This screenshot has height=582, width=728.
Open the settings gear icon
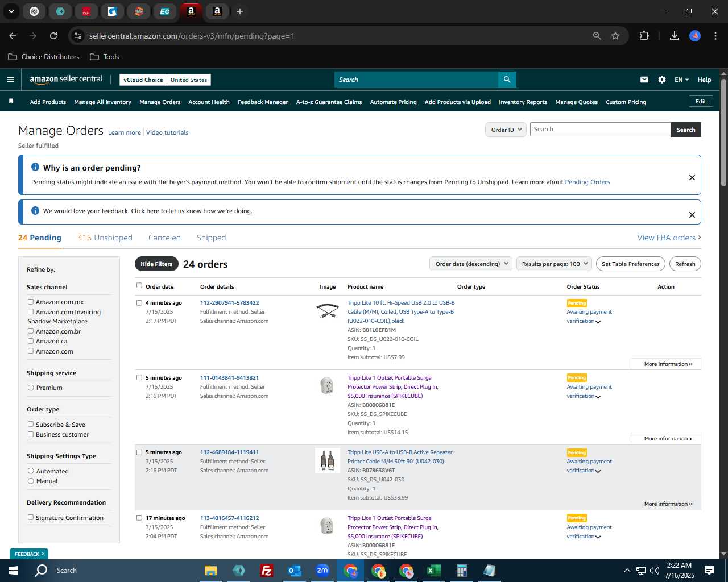click(662, 80)
